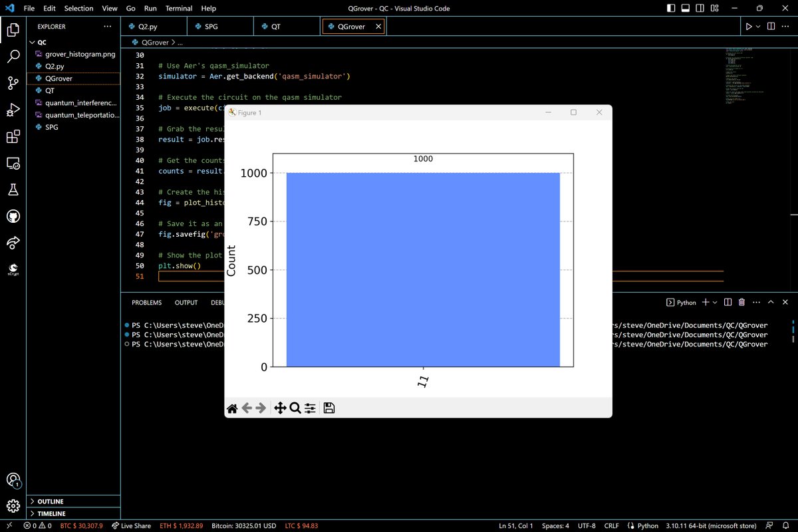798x532 pixels.
Task: Open the Testing flask view
Action: coord(13,190)
